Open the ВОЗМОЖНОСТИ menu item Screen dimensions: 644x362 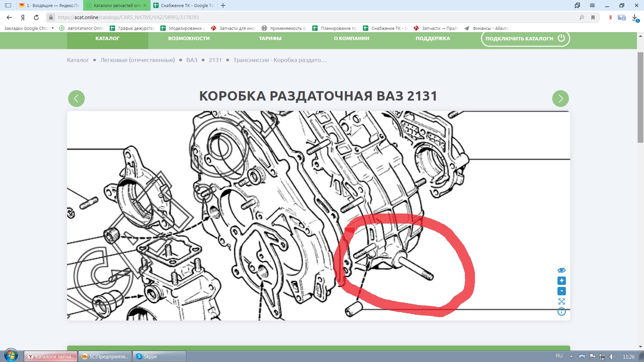[x=189, y=39]
